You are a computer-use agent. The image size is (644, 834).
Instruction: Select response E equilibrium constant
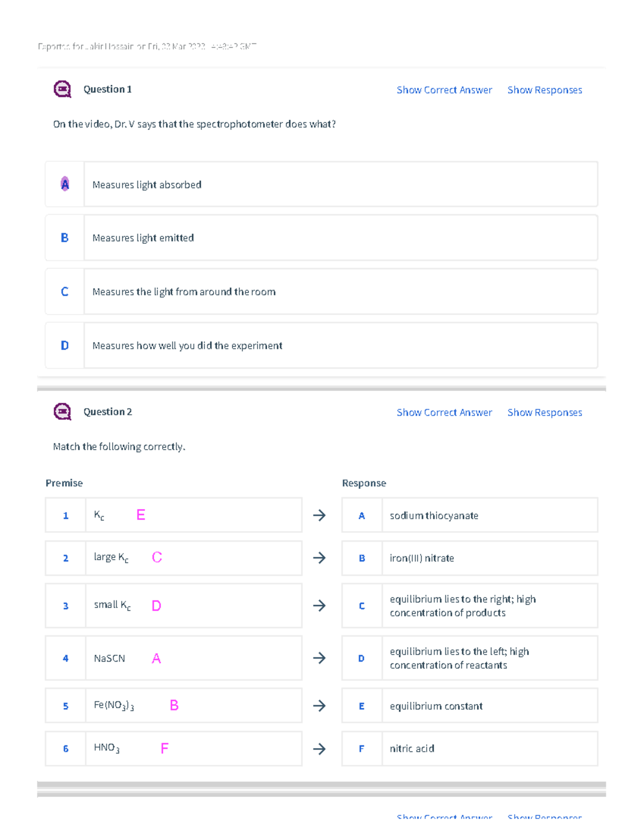[470, 706]
